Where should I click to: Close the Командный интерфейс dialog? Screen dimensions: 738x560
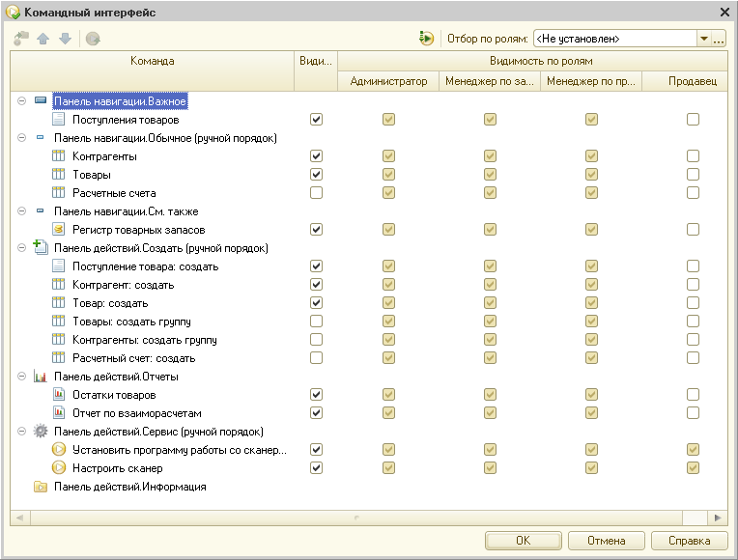724,13
